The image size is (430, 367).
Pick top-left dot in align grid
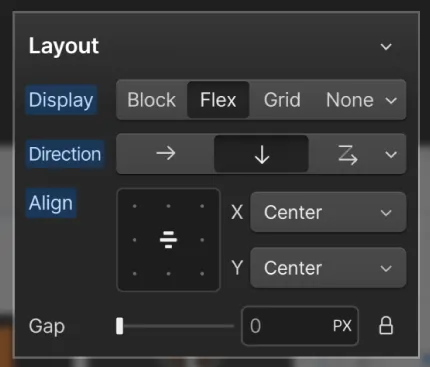point(135,206)
